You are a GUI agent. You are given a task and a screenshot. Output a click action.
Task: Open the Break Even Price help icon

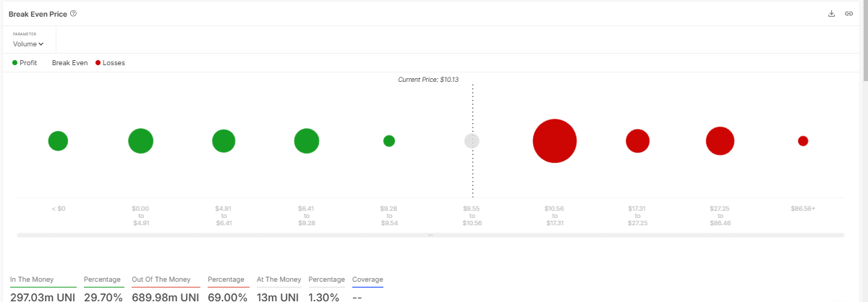click(x=74, y=14)
